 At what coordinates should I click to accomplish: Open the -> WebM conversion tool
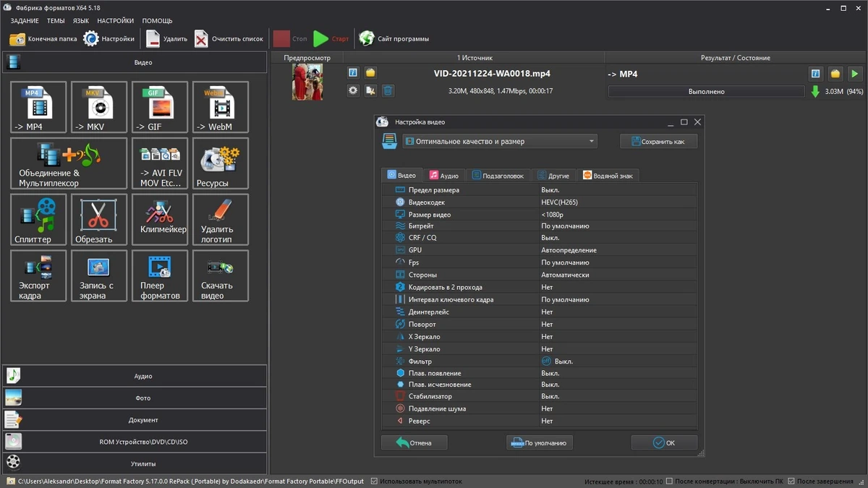pyautogui.click(x=221, y=107)
